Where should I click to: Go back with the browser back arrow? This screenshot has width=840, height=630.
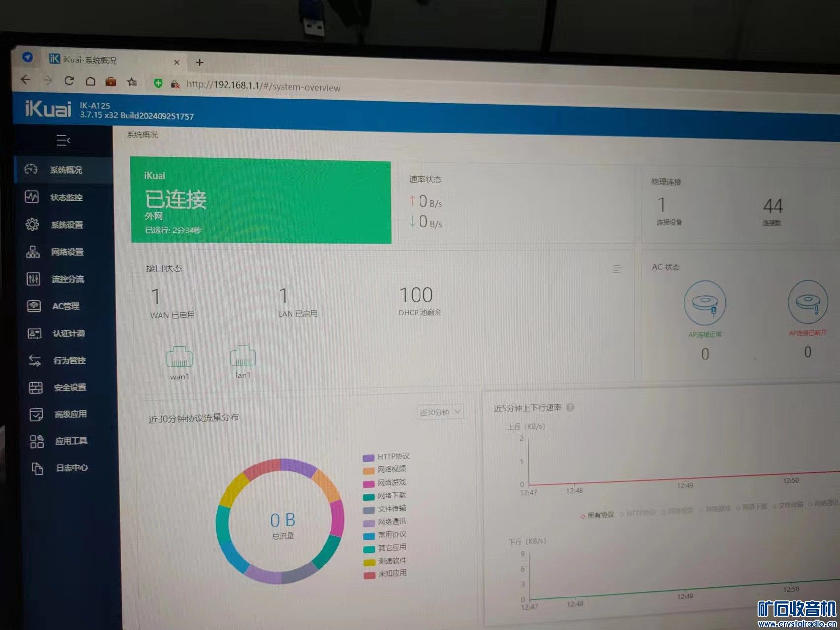(26, 79)
